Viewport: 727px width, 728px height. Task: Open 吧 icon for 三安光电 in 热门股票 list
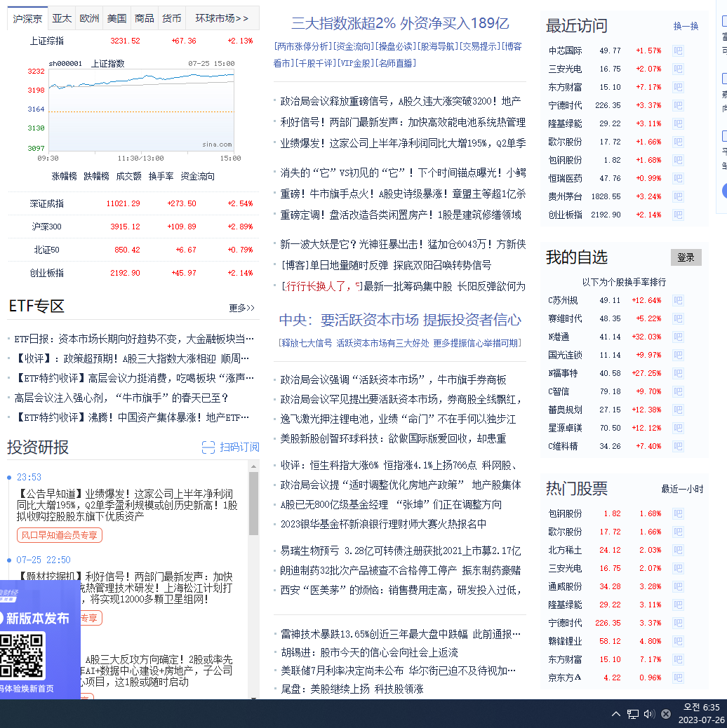[678, 568]
